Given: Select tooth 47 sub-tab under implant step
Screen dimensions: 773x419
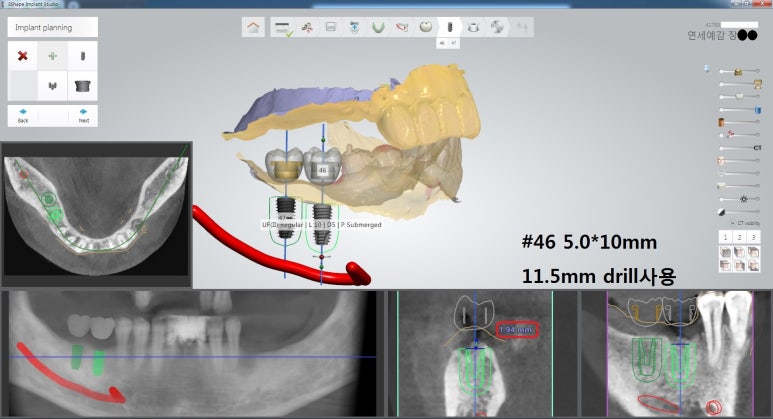Looking at the screenshot, I should tap(454, 44).
